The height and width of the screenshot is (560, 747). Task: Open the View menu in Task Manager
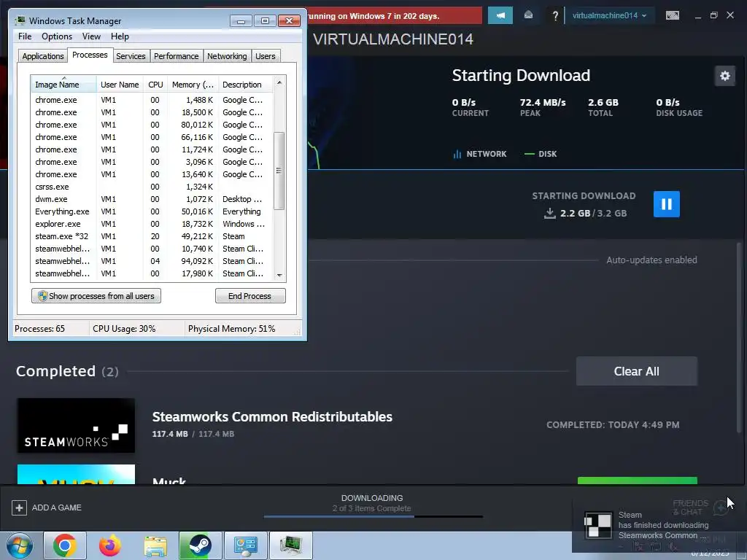[91, 36]
